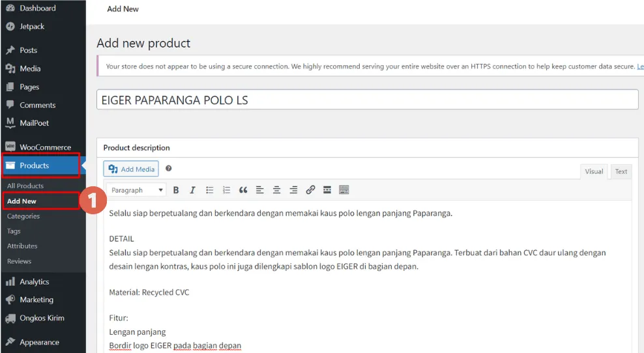Viewport: 644px width, 353px height.
Task: Apply blockquote formatting
Action: point(243,190)
